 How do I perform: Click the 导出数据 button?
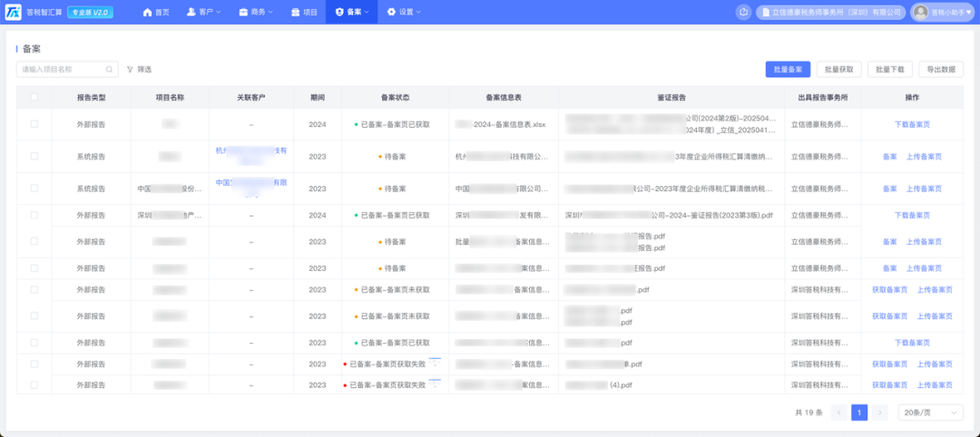(941, 69)
